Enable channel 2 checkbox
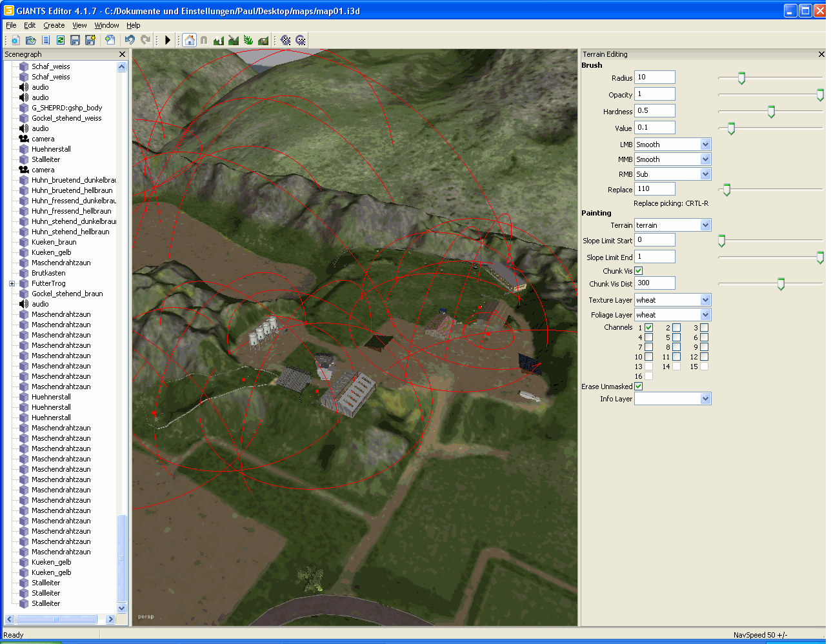This screenshot has width=831, height=644. 676,328
